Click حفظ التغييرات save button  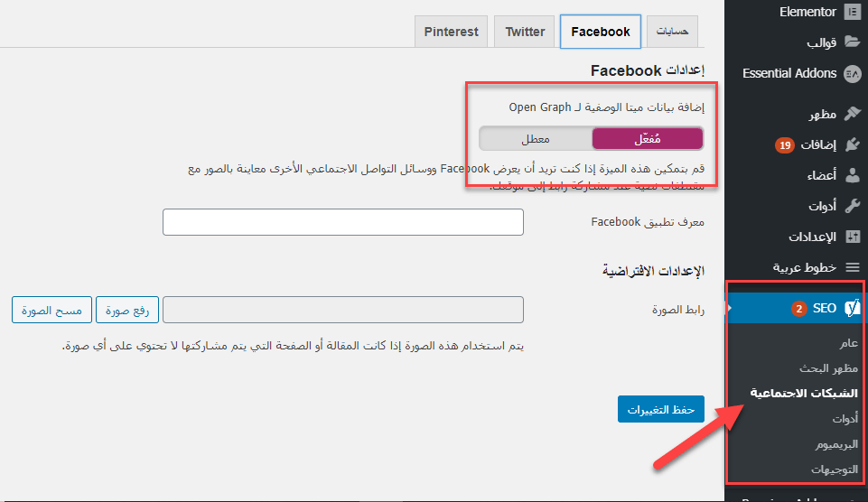(661, 410)
